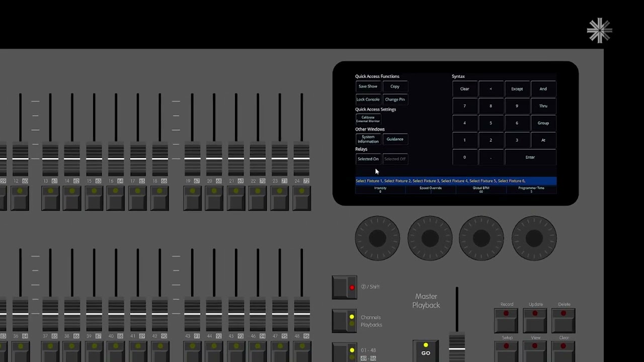Toggle the Shift hardware button

[345, 288]
